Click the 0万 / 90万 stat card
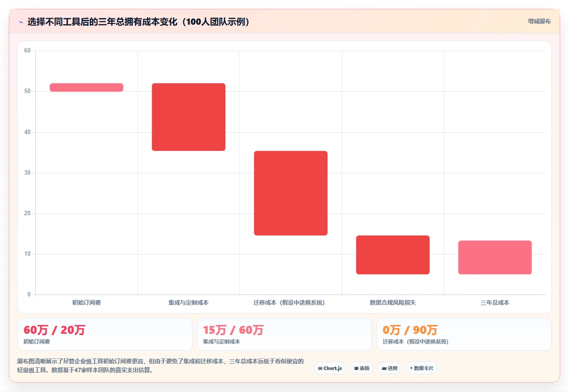Viewport: 569px width, 392px height. pos(464,334)
